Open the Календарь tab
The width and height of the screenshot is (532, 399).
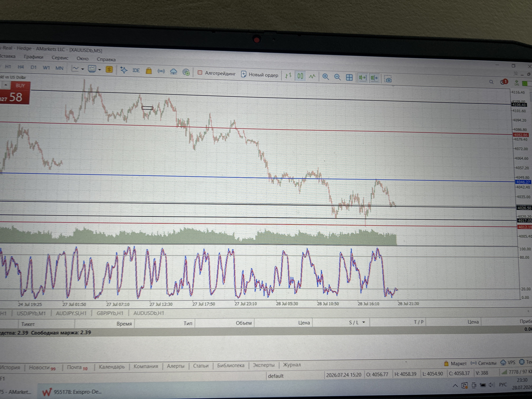point(112,367)
